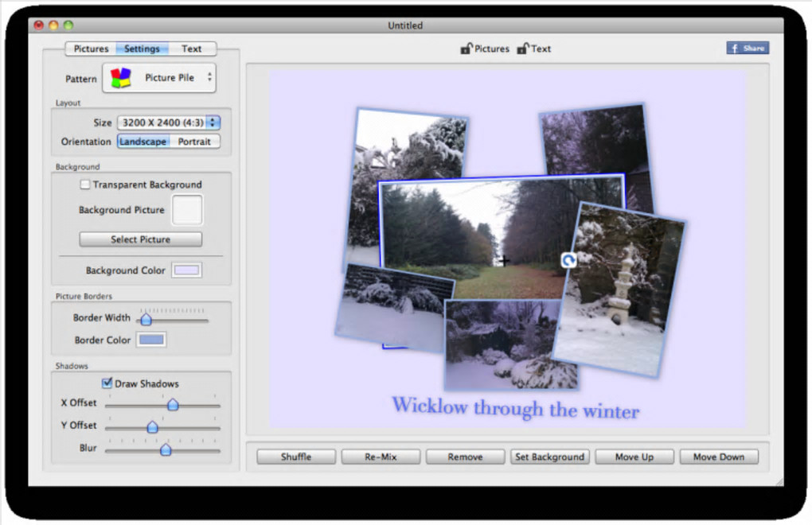
Task: Click the rotate handle on the selected photo
Action: (x=568, y=260)
